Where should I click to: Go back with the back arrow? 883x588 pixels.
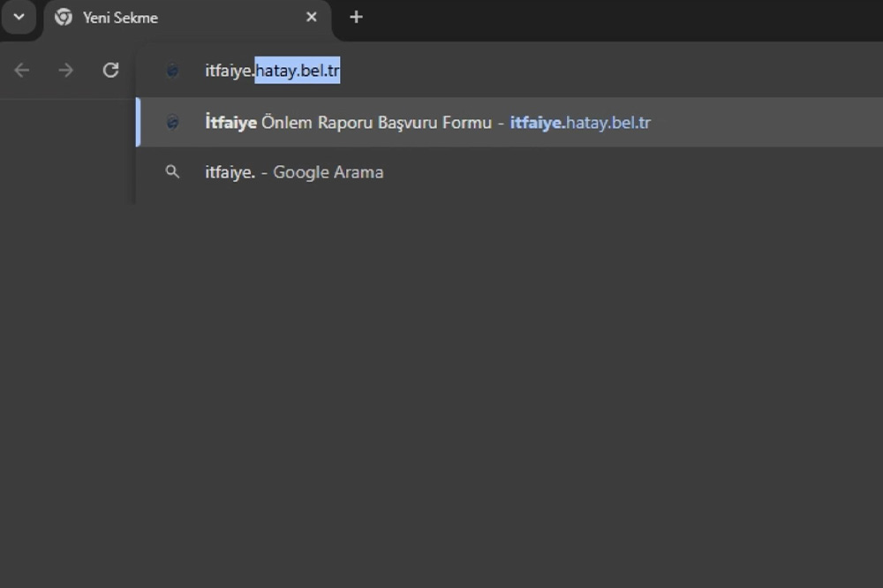coord(22,70)
